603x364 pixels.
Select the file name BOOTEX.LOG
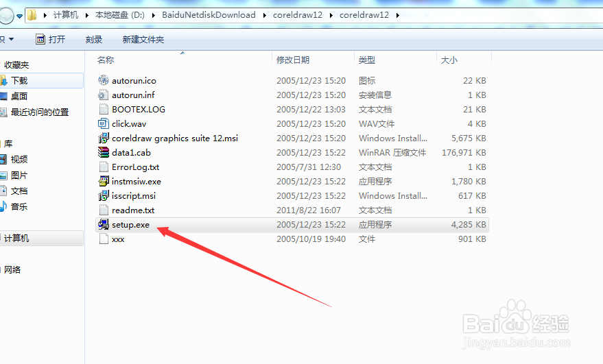tap(139, 110)
